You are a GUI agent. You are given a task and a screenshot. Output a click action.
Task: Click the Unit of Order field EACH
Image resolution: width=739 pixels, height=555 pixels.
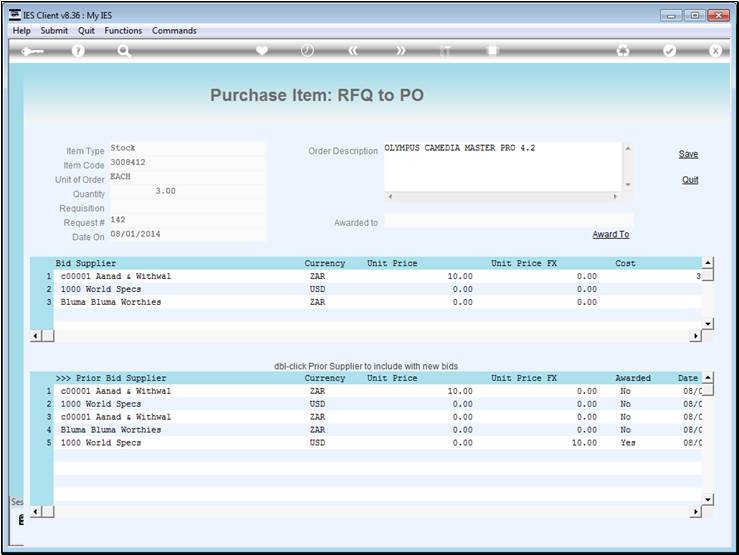(188, 177)
